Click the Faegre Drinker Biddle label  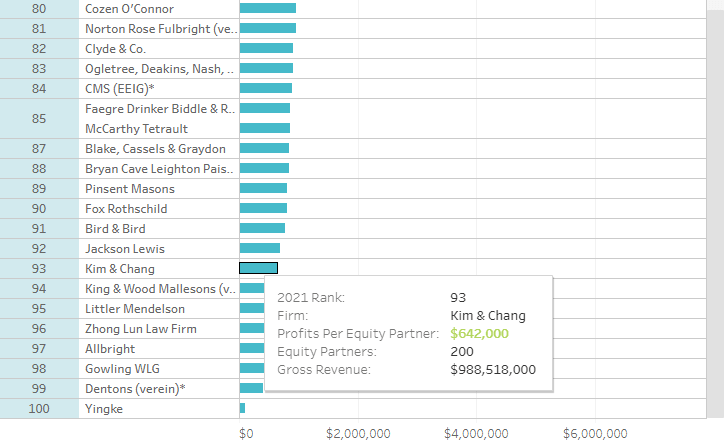pyautogui.click(x=160, y=109)
